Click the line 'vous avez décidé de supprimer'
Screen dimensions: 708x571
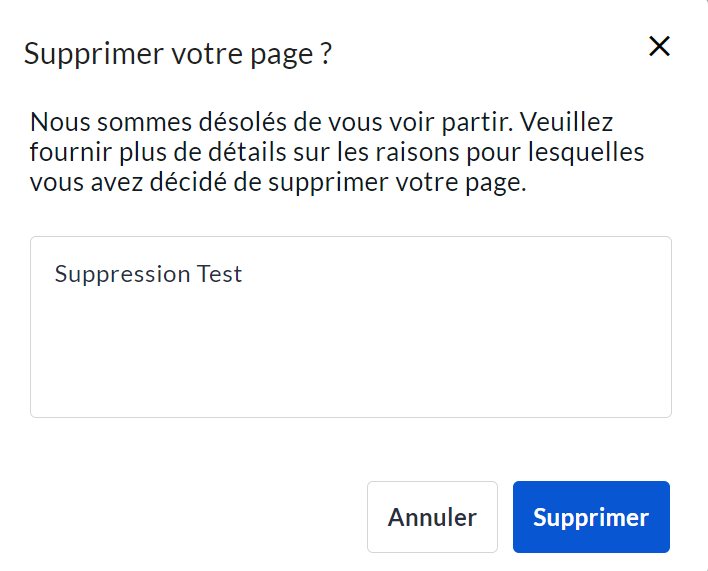pos(278,185)
